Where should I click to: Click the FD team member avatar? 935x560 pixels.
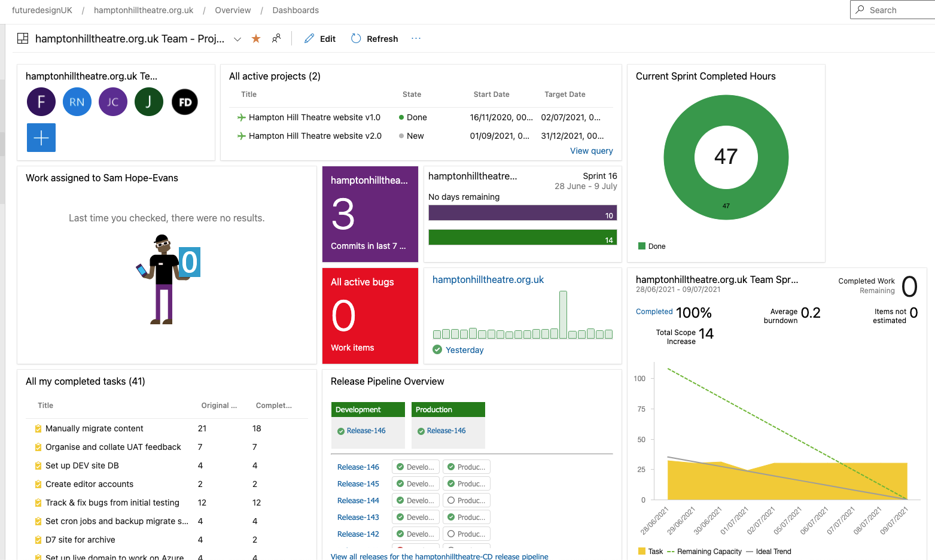pos(184,102)
